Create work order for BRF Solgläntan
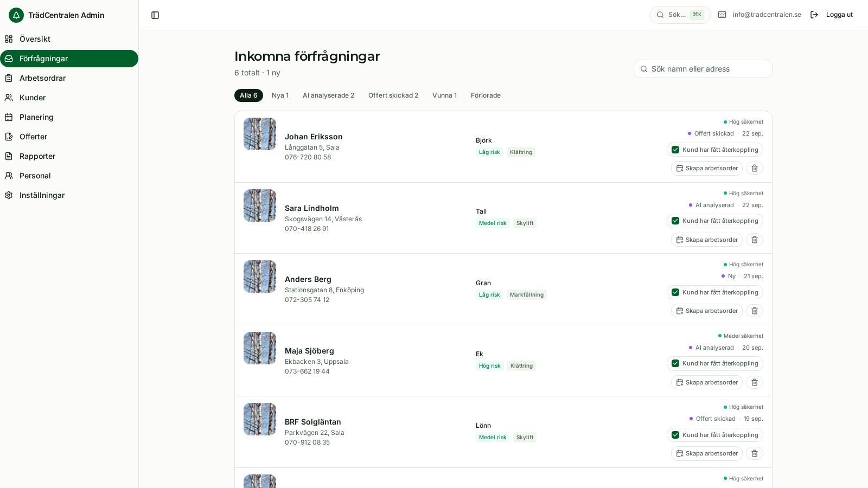Image resolution: width=868 pixels, height=488 pixels. pyautogui.click(x=707, y=453)
